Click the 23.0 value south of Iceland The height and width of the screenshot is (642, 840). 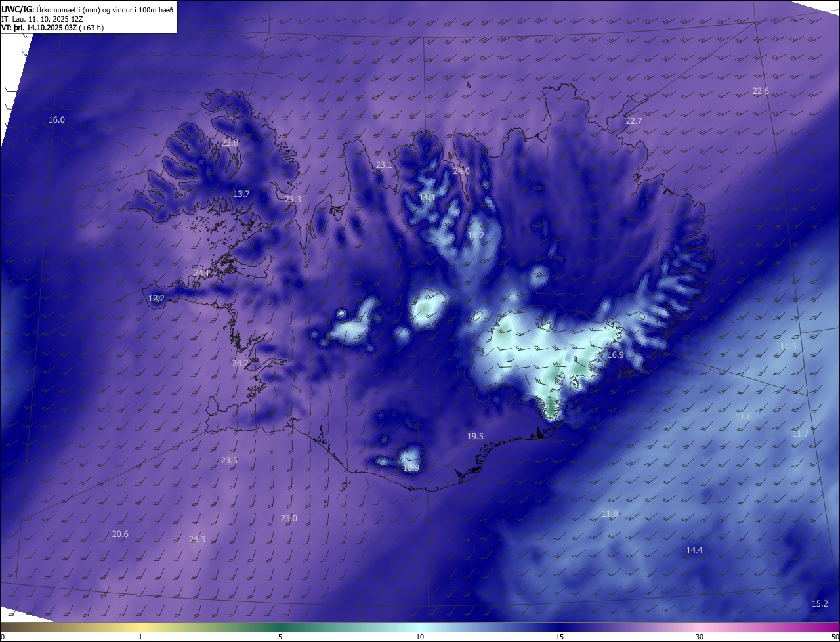point(289,518)
